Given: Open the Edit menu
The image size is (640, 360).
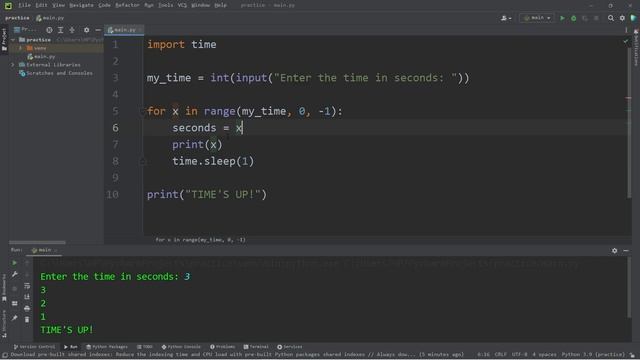Looking at the screenshot, I should click(41, 5).
